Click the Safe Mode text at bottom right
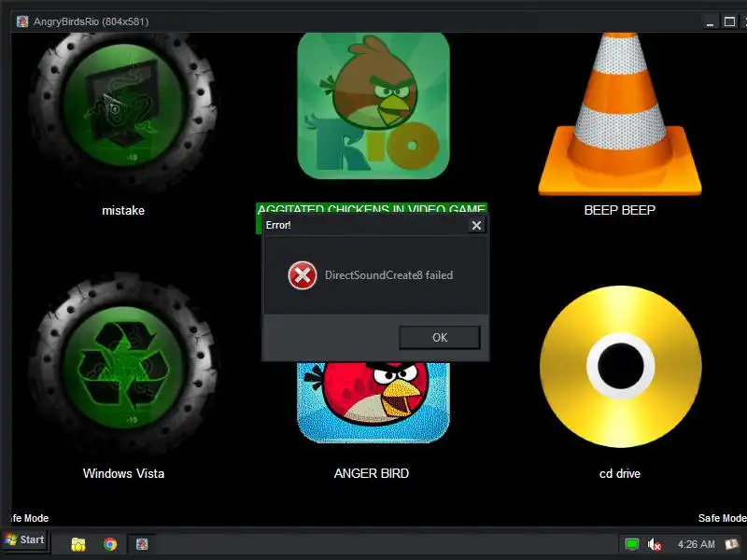747x560 pixels. point(722,518)
